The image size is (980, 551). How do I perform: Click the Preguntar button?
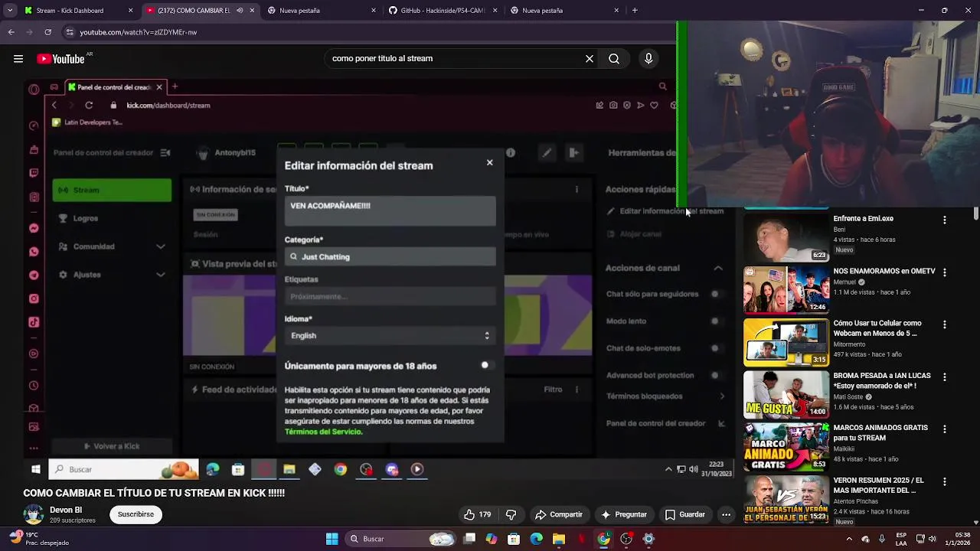(x=624, y=514)
